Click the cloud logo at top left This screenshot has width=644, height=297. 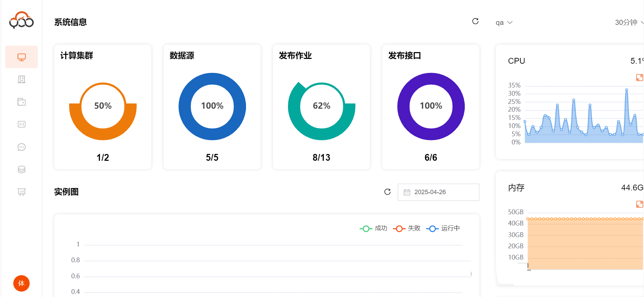(21, 20)
